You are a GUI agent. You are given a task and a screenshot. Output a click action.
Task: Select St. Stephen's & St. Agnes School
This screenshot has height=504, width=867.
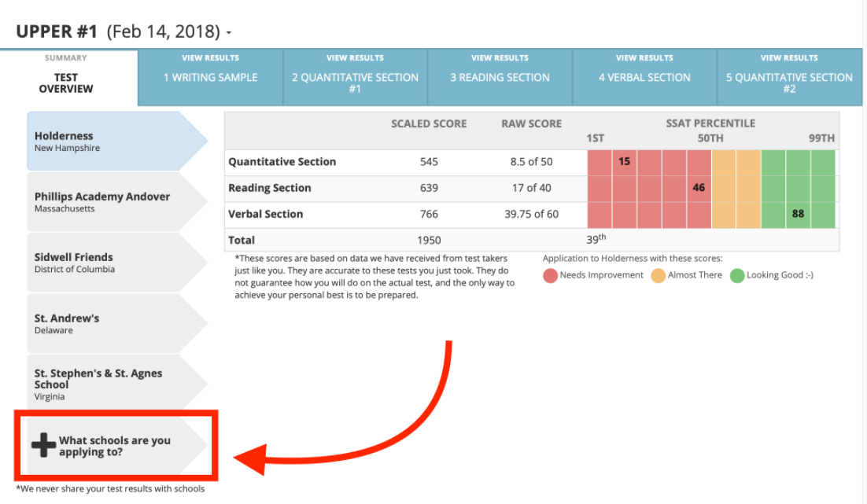point(116,384)
